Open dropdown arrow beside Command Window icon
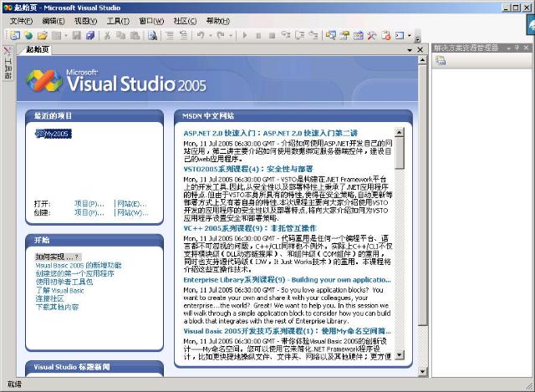This screenshot has height=392, width=535. (x=409, y=35)
